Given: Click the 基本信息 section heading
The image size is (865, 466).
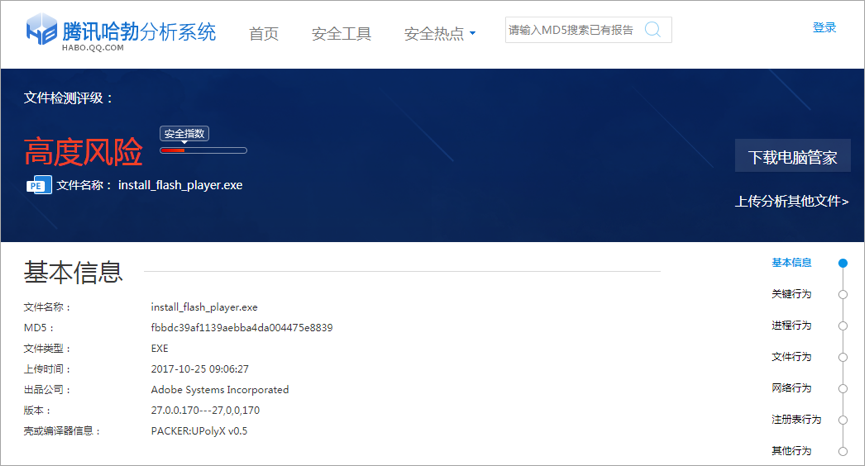Looking at the screenshot, I should click(x=73, y=272).
